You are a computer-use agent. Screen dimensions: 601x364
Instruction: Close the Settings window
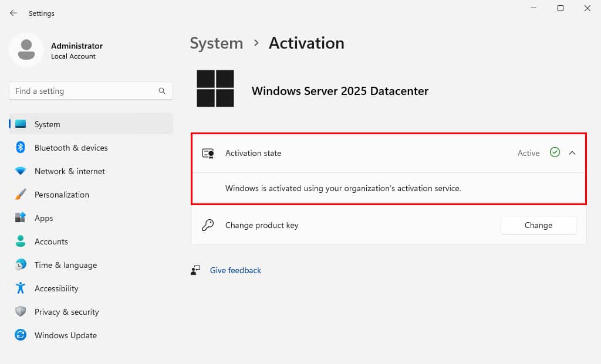pos(587,8)
